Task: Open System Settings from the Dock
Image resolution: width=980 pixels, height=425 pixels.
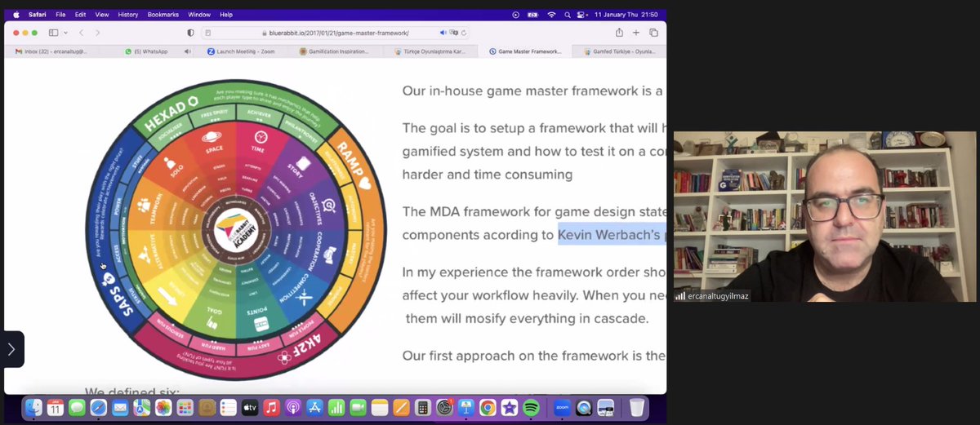Action: tap(444, 407)
